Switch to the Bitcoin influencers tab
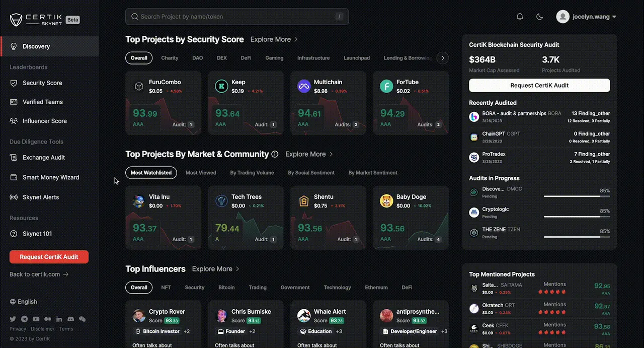 [226, 288]
